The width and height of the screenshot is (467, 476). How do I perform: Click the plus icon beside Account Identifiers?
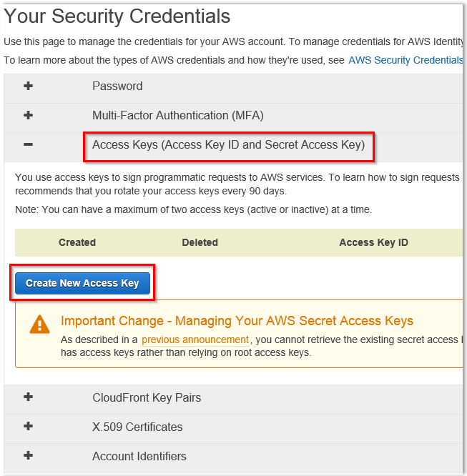(29, 456)
